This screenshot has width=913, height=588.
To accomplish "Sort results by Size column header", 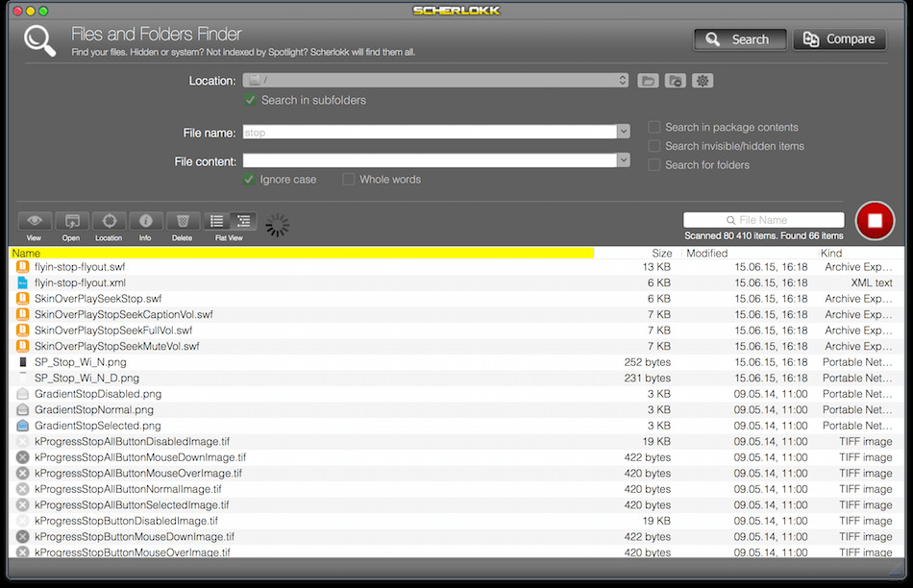I will pyautogui.click(x=661, y=254).
